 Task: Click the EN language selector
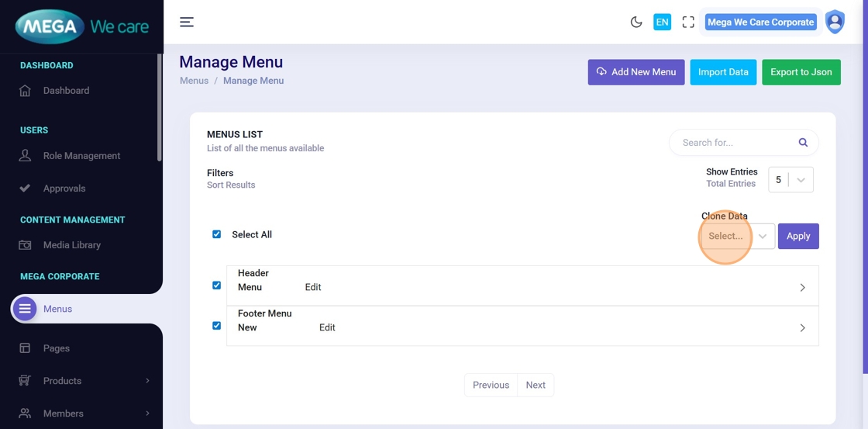coord(662,22)
